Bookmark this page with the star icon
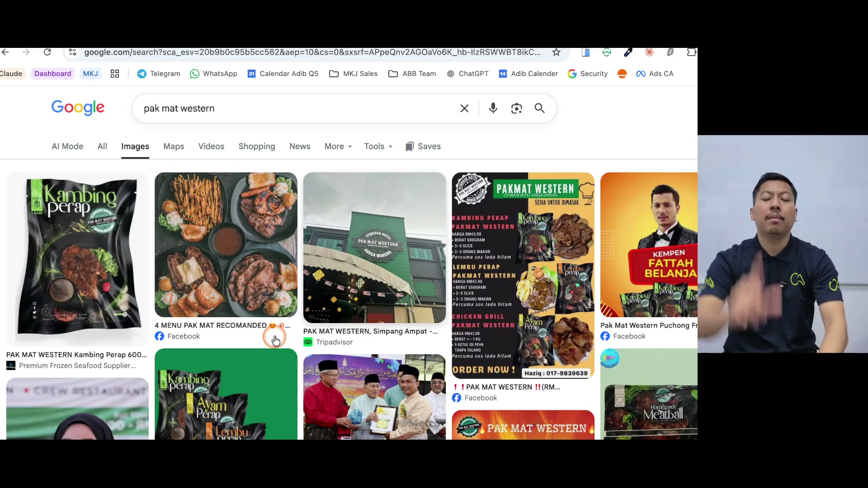Screen dimensions: 868x488 pyautogui.click(x=557, y=52)
